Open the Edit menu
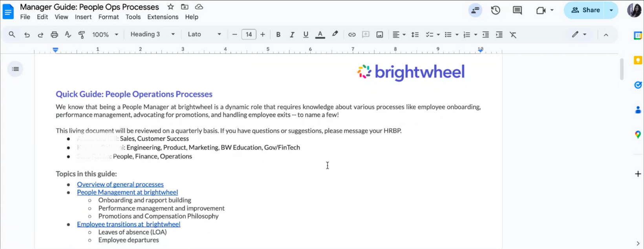Screen dimensions: 644x249 (42, 17)
